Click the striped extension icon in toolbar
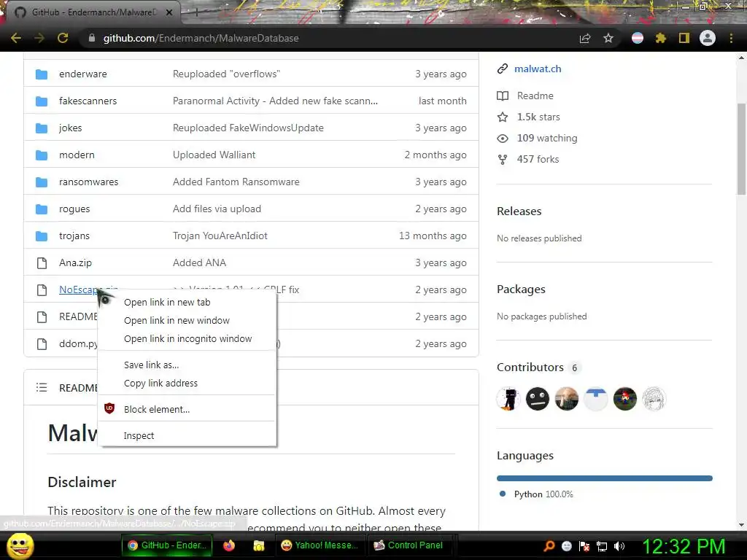The image size is (747, 560). click(x=638, y=38)
